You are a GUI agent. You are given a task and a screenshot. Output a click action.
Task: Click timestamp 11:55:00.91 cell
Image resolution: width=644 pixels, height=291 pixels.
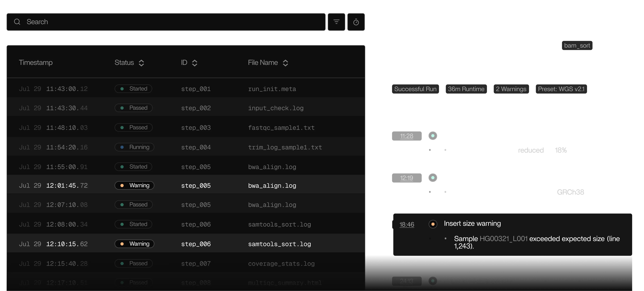[x=53, y=167]
